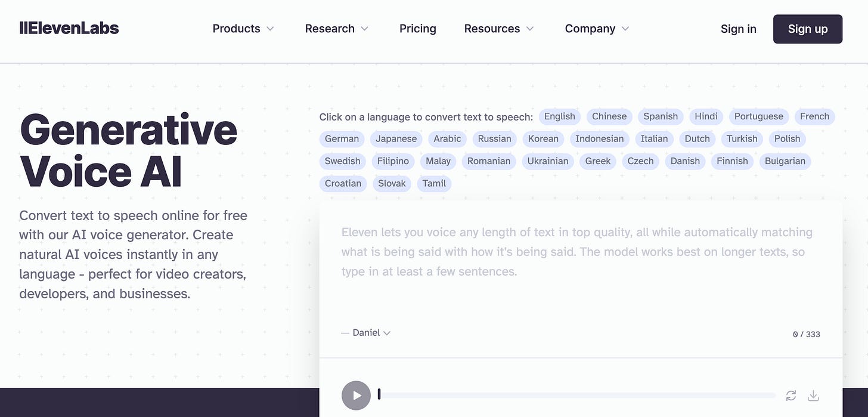Choose the Chinese language chip
Screen dimensions: 868x417
pos(609,116)
